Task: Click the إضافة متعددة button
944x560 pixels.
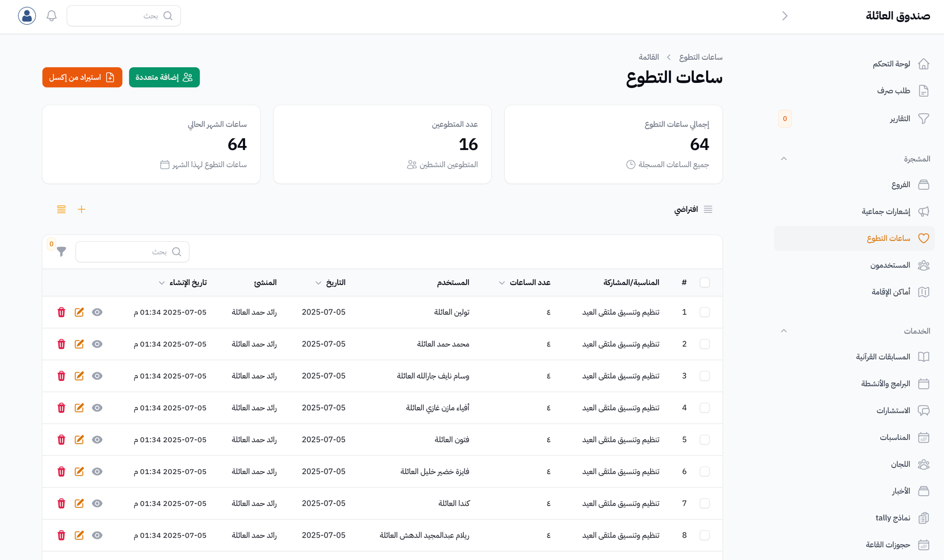Action: coord(164,77)
